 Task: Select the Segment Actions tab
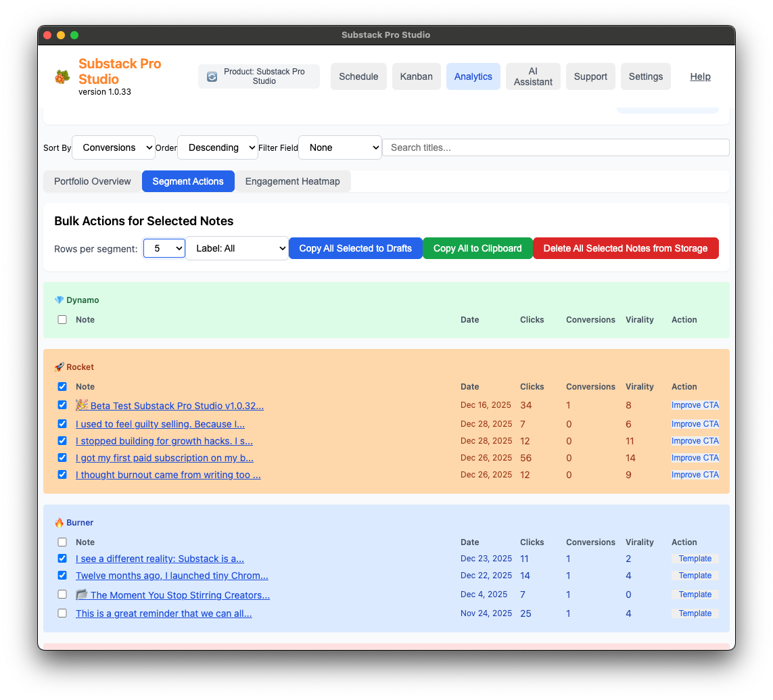pos(188,181)
